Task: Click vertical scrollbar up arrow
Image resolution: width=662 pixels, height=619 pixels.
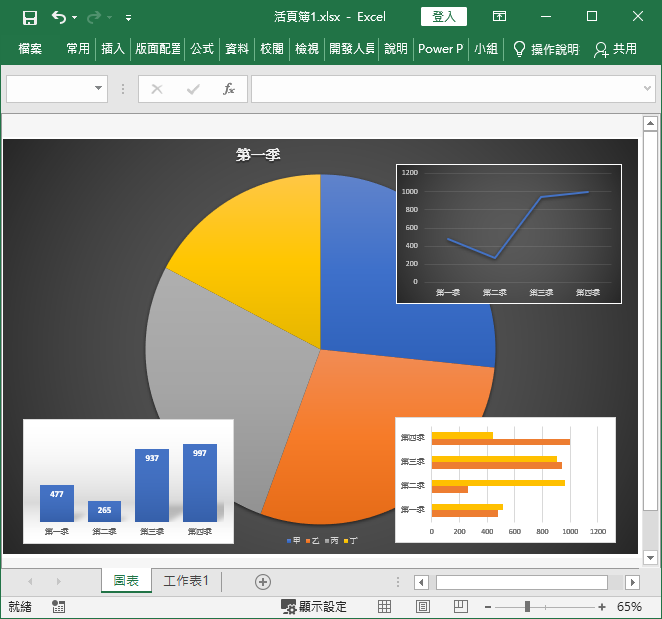Action: click(x=650, y=123)
